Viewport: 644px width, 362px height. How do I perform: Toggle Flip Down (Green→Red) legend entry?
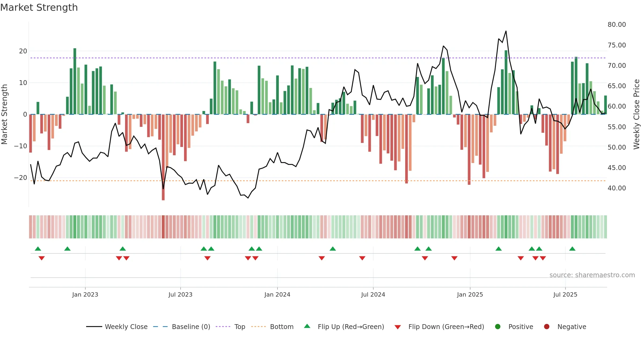[439, 327]
